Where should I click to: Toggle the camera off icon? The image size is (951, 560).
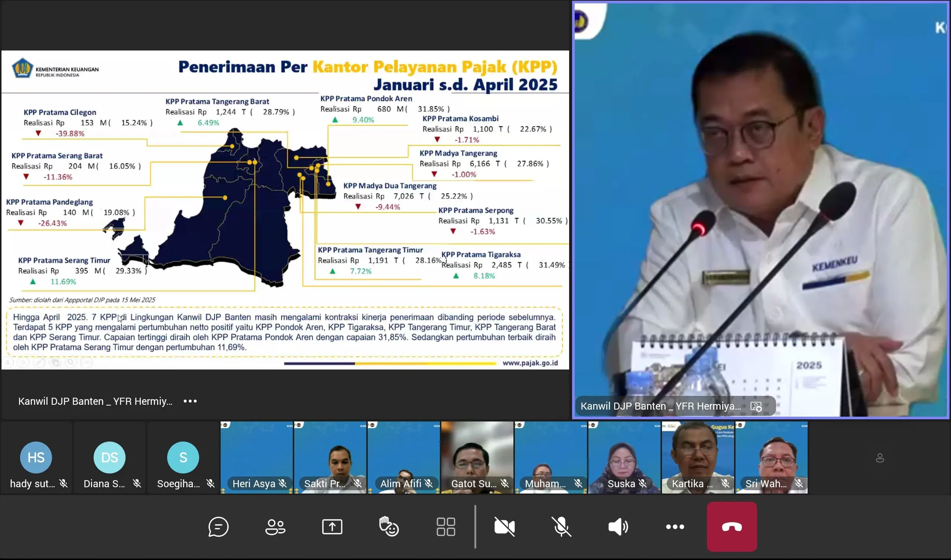coord(504,527)
